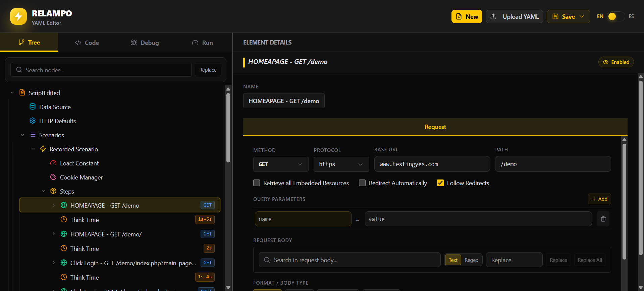
Task: Click the Load: Constant gauge icon
Action: click(53, 163)
